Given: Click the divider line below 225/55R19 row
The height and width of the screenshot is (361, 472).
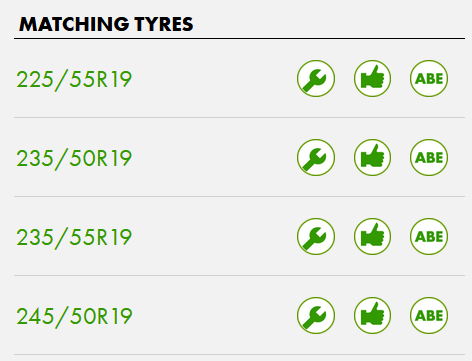Looking at the screenshot, I should pos(239,117).
